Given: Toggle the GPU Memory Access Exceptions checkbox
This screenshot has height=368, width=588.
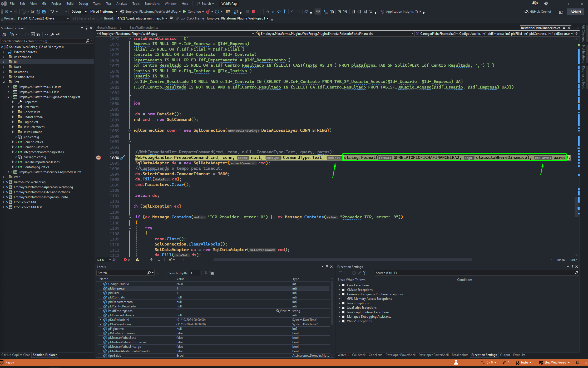Looking at the screenshot, I should click(x=343, y=299).
